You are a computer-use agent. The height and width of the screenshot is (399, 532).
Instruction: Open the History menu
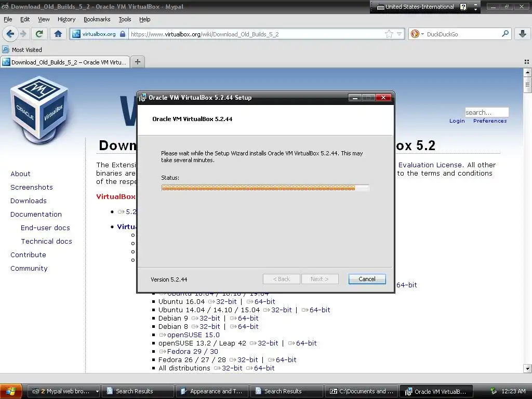66,19
